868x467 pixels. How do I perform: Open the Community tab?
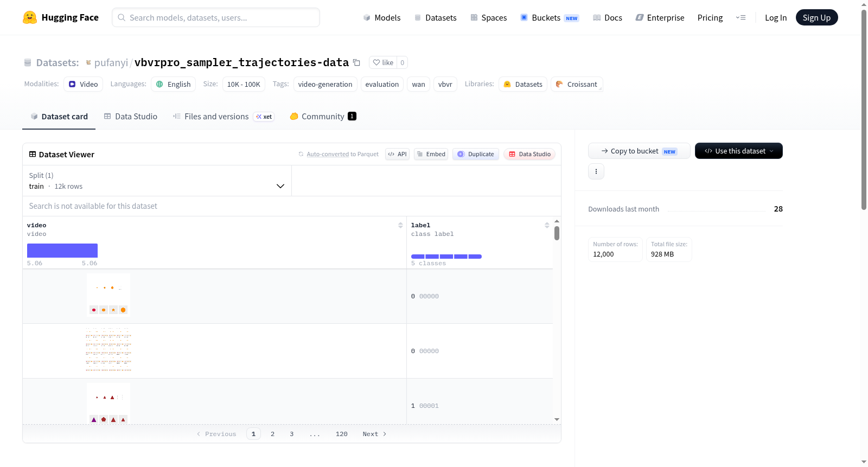pos(323,116)
